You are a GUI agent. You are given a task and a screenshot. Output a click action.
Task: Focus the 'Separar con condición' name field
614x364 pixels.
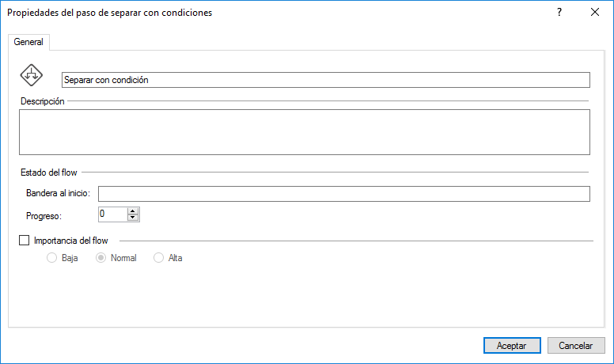(326, 80)
